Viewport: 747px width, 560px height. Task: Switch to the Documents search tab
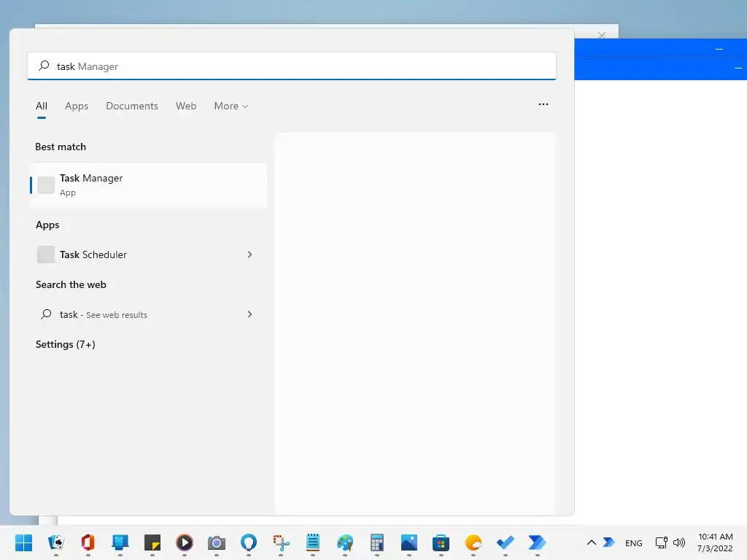[x=132, y=106]
